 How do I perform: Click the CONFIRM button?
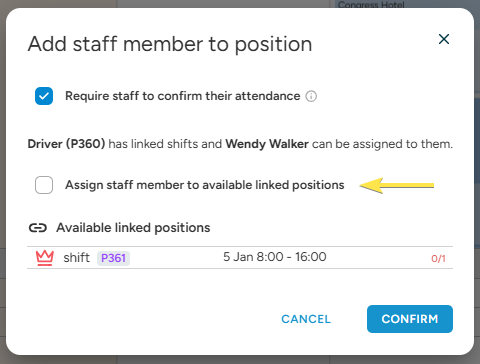point(410,319)
